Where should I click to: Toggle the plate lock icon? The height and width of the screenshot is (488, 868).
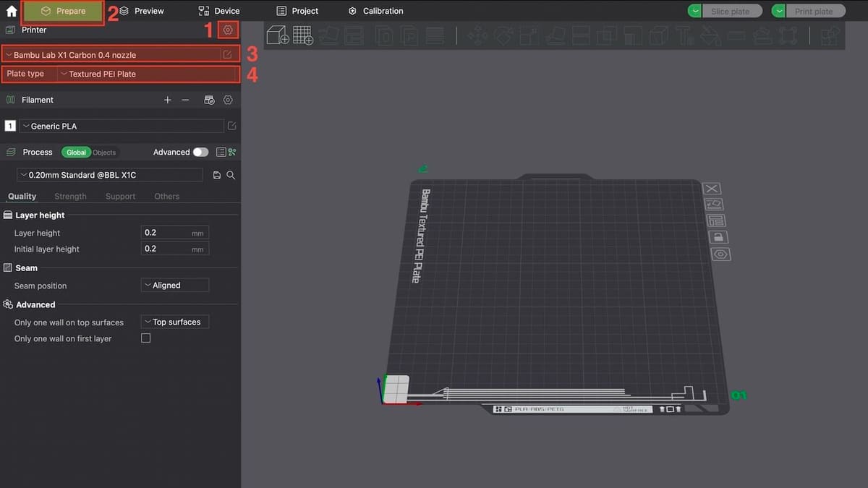coord(718,237)
